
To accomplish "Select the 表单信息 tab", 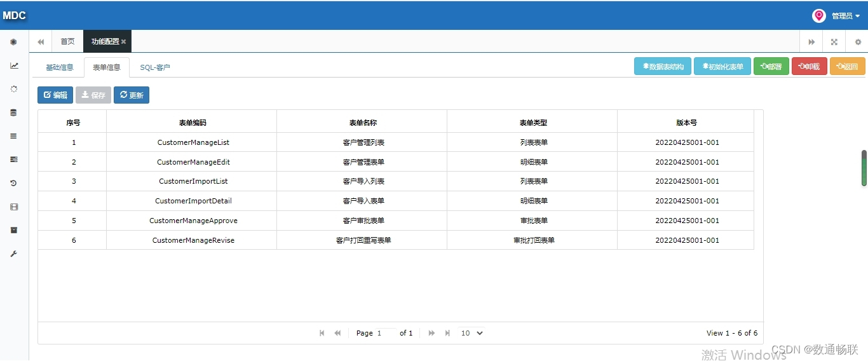I will (x=107, y=67).
